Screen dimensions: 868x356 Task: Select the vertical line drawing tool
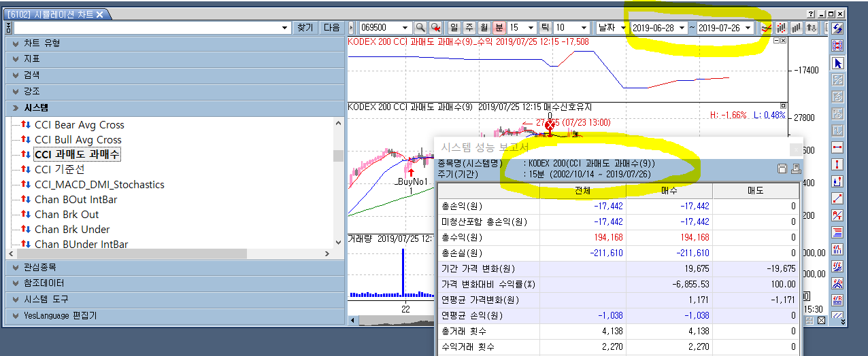(837, 164)
